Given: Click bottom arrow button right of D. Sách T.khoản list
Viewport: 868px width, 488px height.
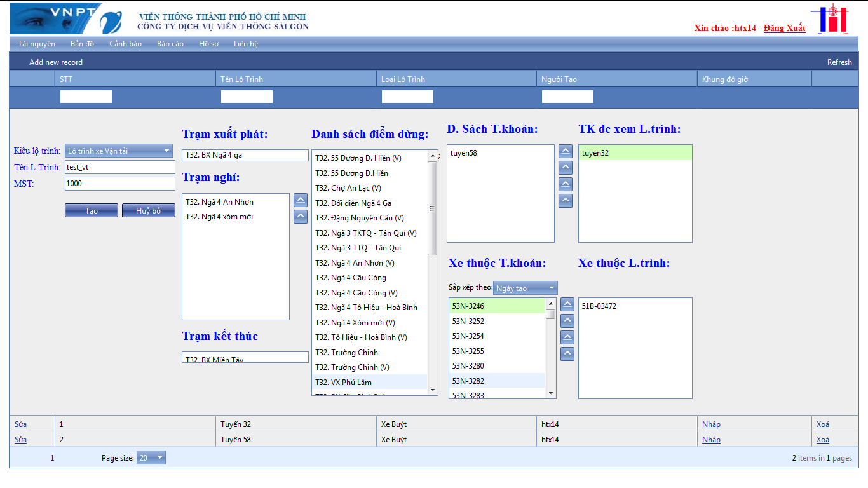Looking at the screenshot, I should point(566,201).
